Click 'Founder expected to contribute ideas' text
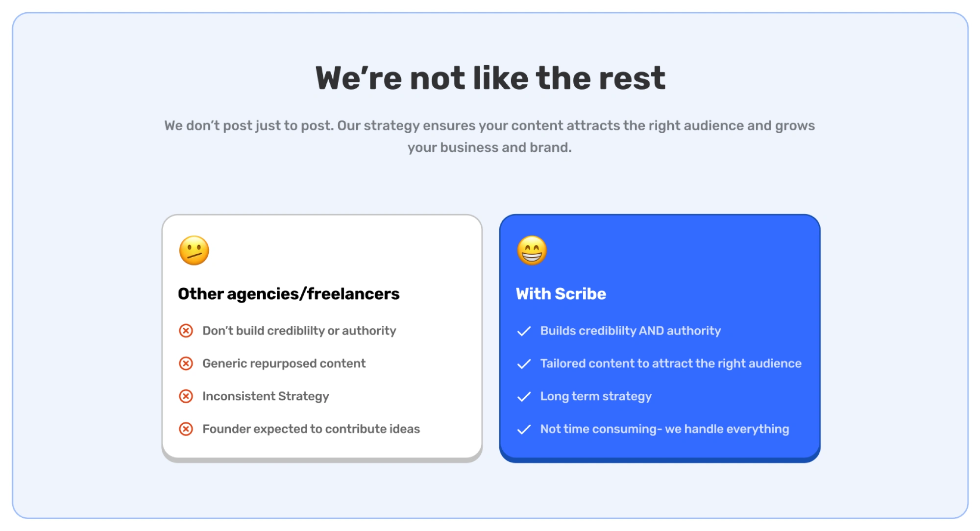980x531 pixels. click(311, 429)
